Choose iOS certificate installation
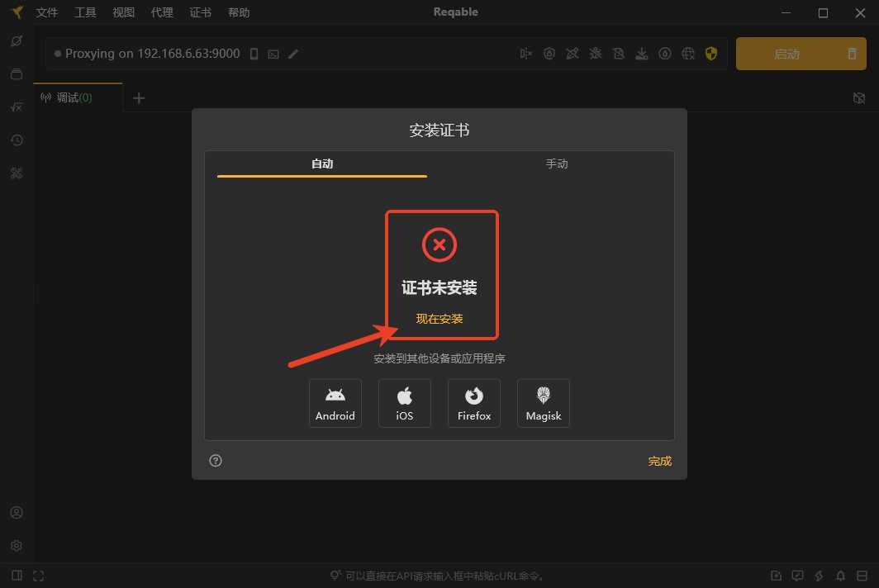The width and height of the screenshot is (879, 588). (404, 403)
